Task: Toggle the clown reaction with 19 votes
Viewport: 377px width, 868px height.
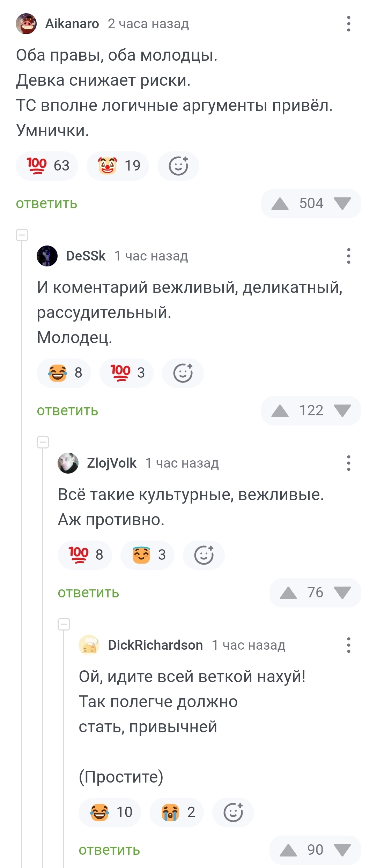Action: (118, 166)
